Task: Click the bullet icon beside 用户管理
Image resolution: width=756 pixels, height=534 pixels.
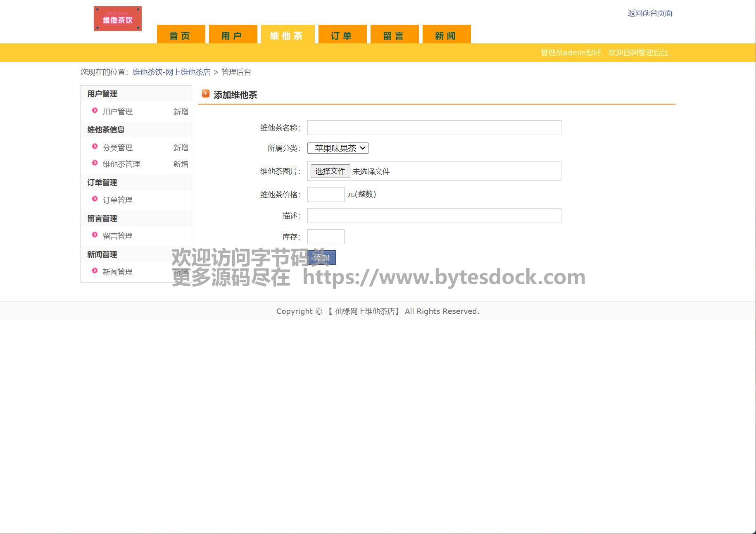Action: click(x=95, y=111)
